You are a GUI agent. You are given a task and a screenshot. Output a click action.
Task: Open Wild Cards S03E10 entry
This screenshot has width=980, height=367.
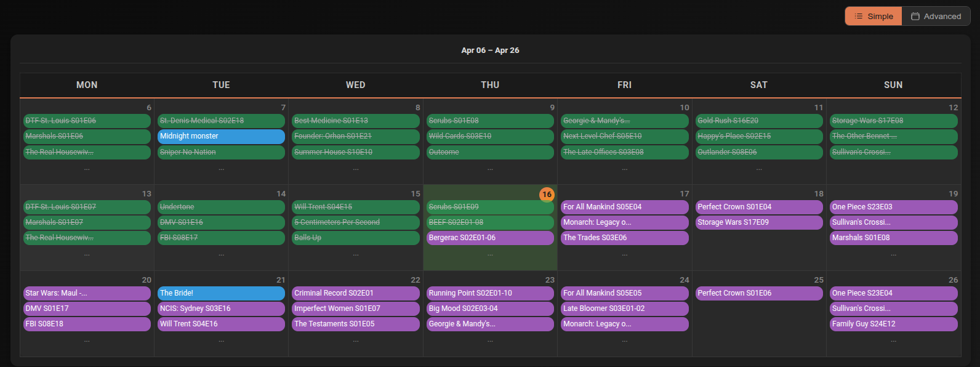[490, 136]
